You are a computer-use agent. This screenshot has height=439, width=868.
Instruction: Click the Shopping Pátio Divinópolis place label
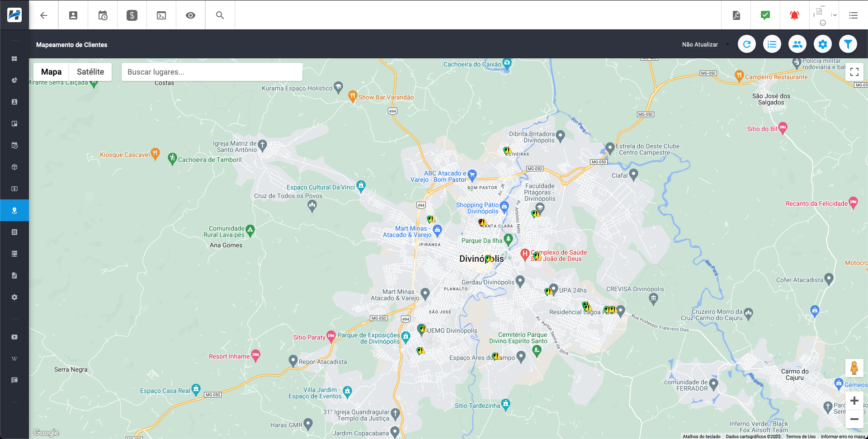pyautogui.click(x=477, y=208)
